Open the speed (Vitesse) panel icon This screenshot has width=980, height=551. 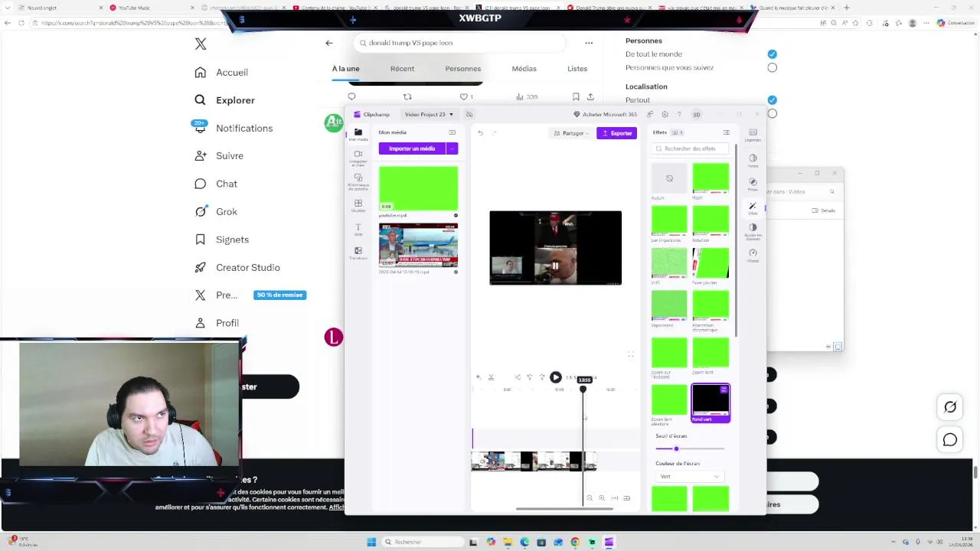coord(753,253)
